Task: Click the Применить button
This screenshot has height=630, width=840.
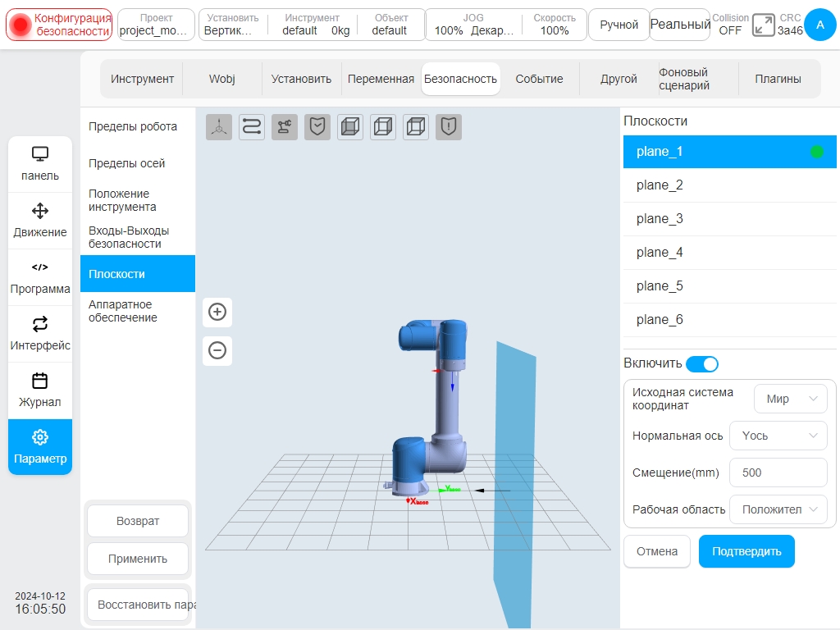Action: click(138, 559)
